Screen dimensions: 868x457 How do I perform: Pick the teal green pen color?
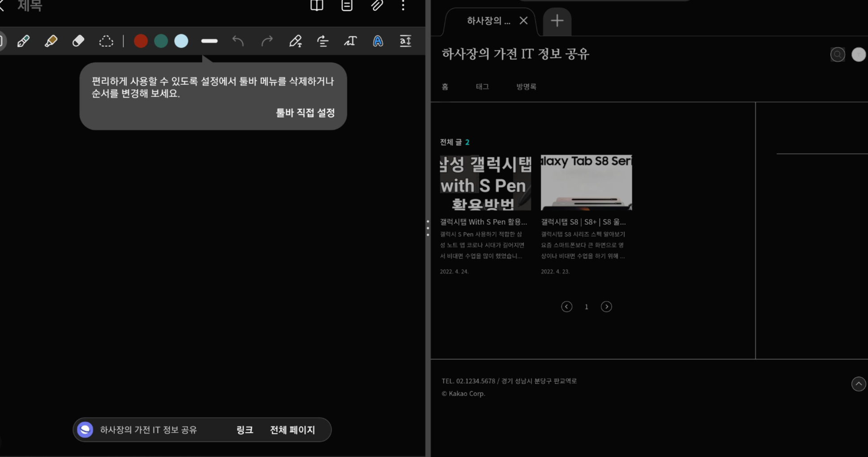point(161,41)
